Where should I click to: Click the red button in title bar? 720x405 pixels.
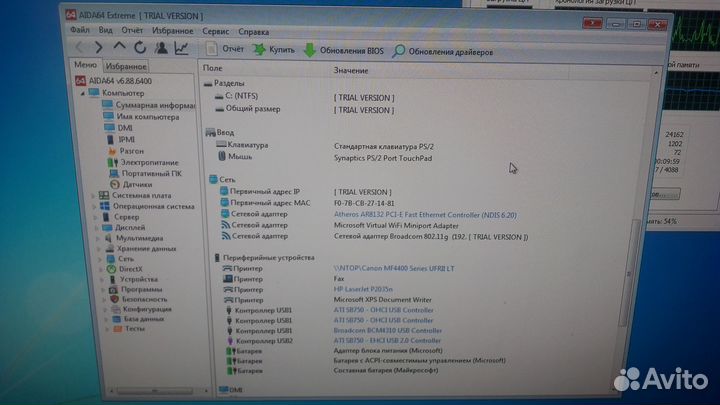tap(592, 23)
